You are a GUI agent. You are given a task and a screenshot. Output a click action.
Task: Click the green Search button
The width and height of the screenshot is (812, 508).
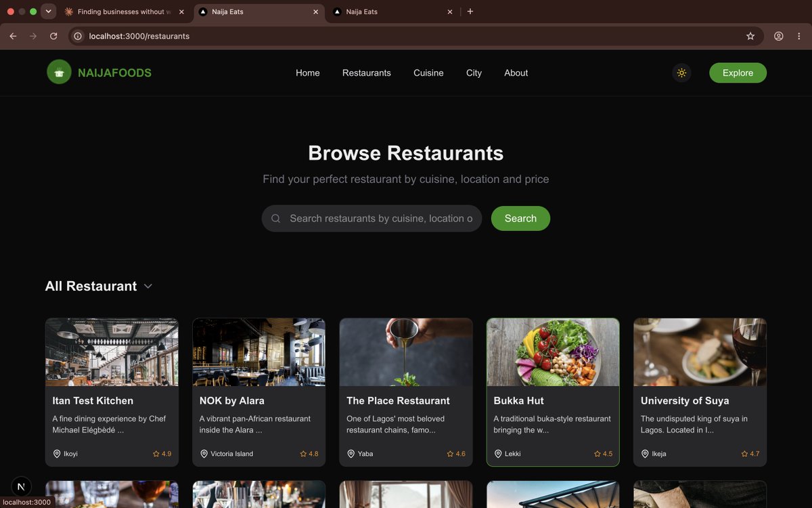[x=520, y=218]
